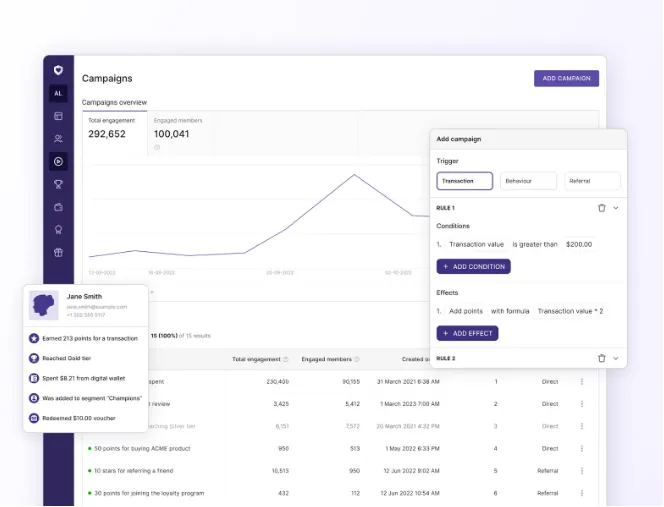
Task: Click the info icon under Engaged members 100,041
Action: click(x=157, y=147)
